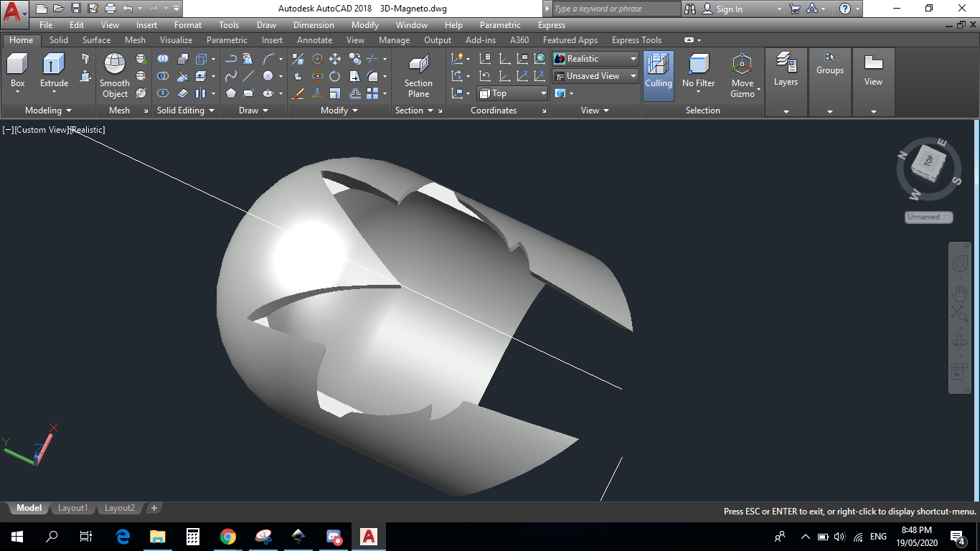Image resolution: width=980 pixels, height=551 pixels.
Task: Click the Realistic viewport style label
Action: coord(88,130)
